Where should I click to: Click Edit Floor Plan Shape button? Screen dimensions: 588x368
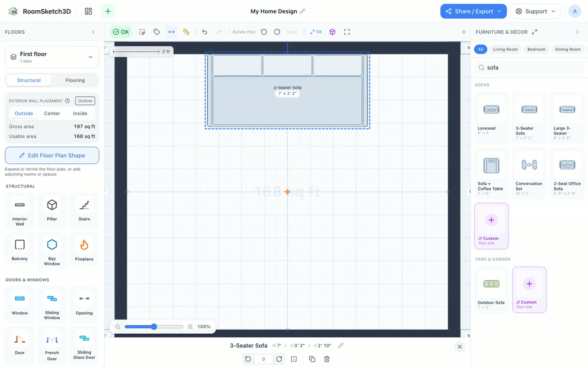click(52, 155)
